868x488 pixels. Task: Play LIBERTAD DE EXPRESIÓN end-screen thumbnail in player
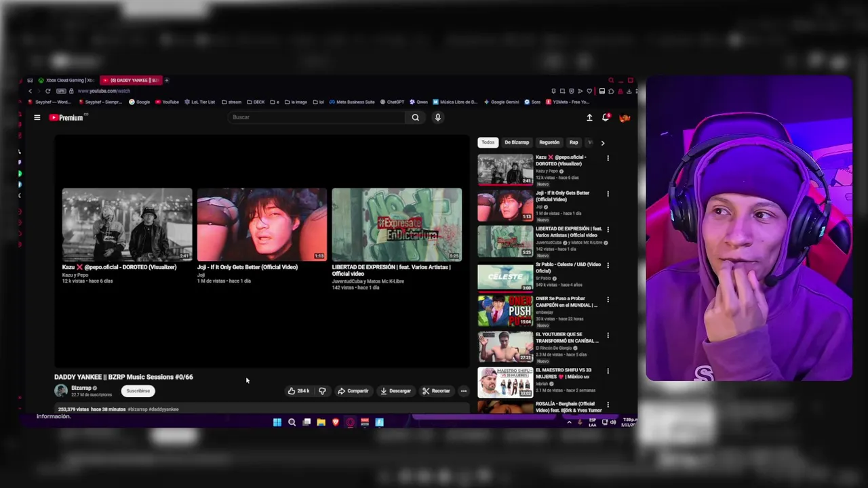[x=397, y=225]
